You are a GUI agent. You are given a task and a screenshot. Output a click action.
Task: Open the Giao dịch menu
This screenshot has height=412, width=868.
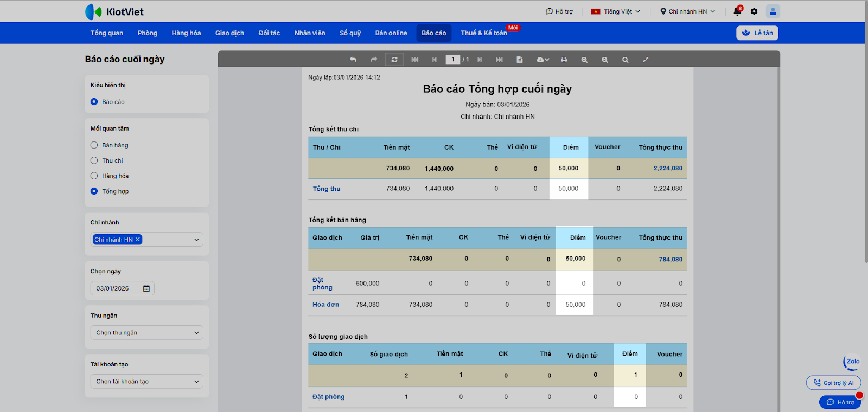pos(229,33)
